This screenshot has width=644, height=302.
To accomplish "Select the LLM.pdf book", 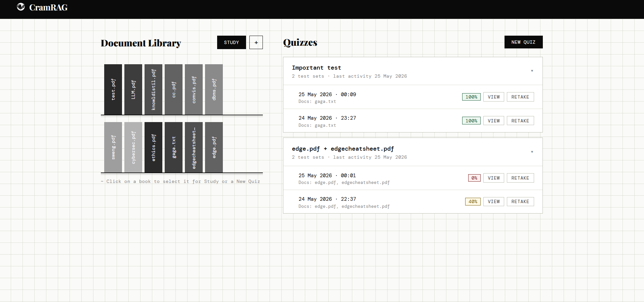I will tap(133, 89).
